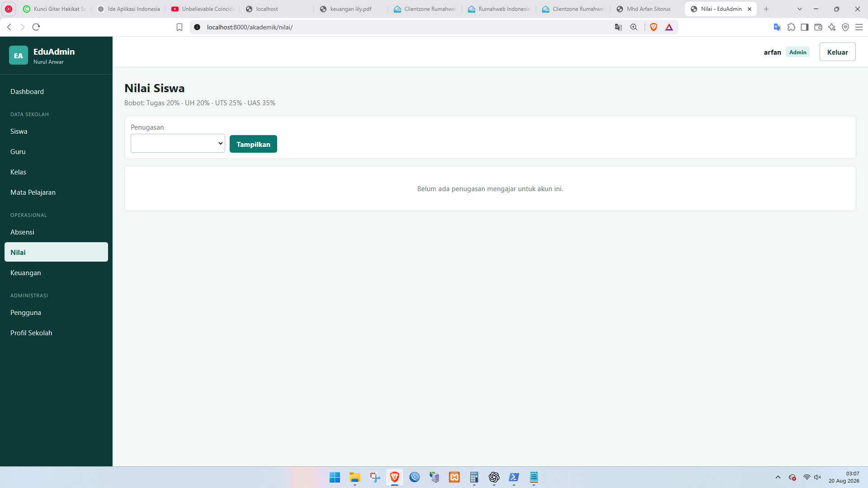
Task: Open ChatGPT icon in taskbar
Action: (x=494, y=477)
